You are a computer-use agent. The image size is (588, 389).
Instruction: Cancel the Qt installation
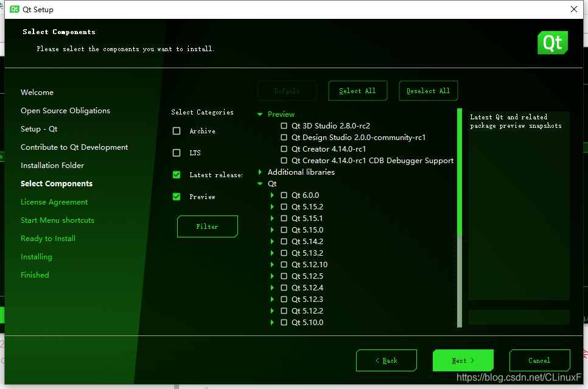(x=540, y=360)
